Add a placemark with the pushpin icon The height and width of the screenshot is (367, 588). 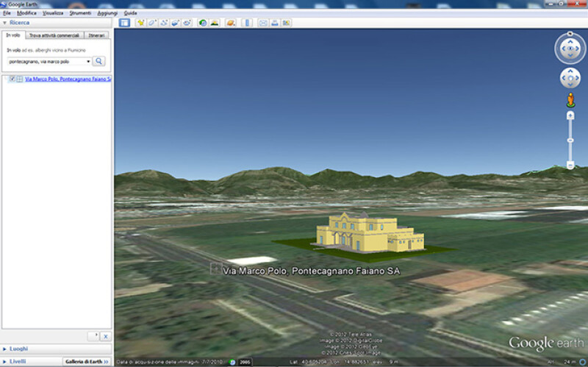pyautogui.click(x=140, y=23)
